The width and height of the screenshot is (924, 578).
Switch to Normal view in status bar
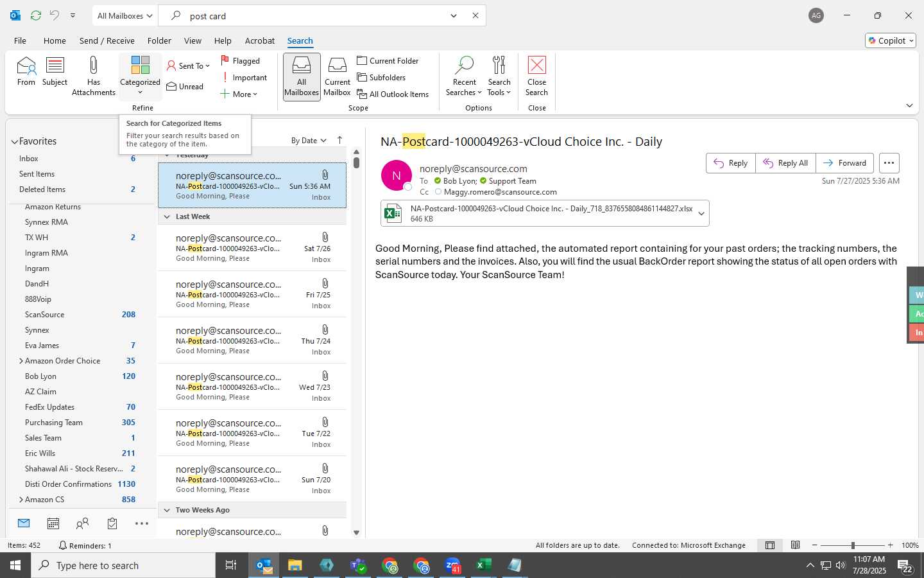[x=770, y=545]
